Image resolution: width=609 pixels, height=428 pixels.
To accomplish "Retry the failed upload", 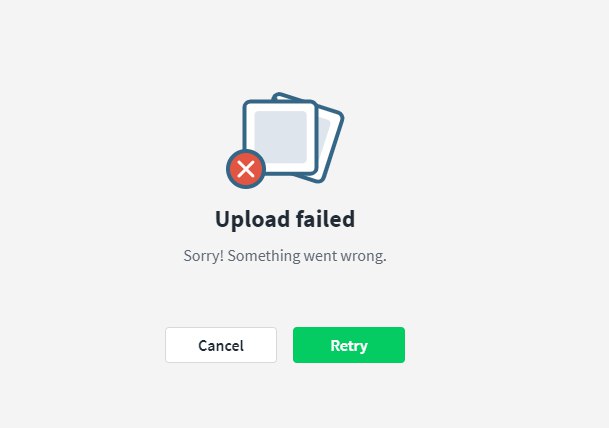I will 349,345.
